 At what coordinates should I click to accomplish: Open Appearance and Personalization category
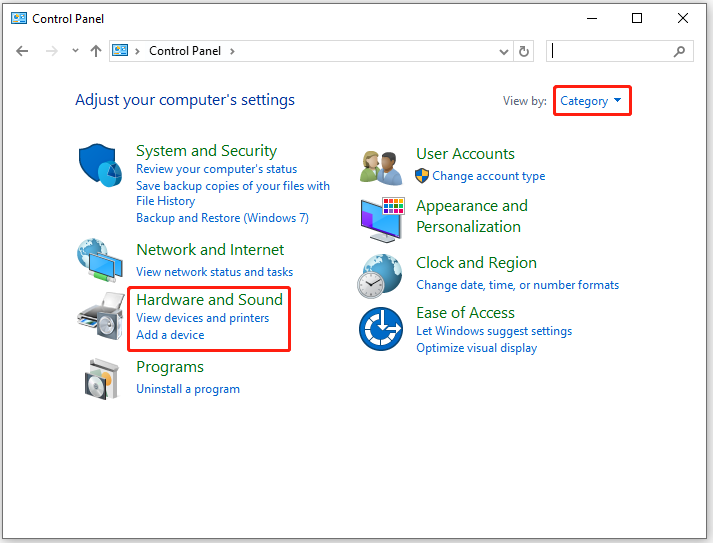472,216
